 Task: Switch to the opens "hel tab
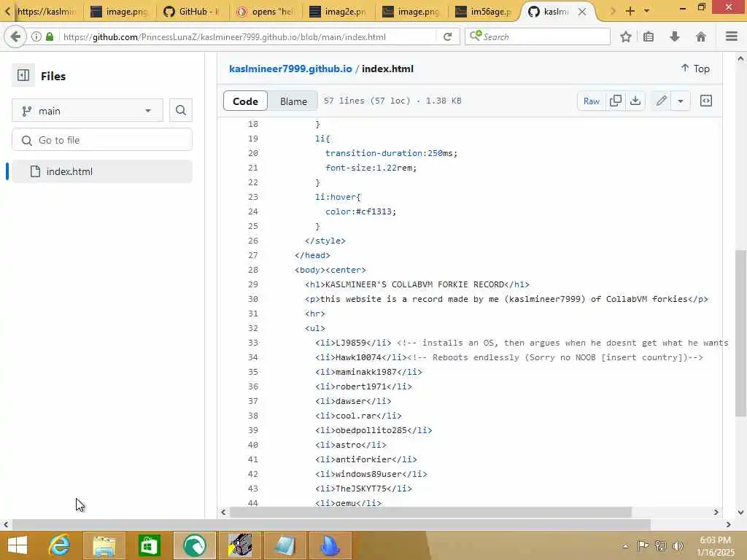[x=265, y=12]
